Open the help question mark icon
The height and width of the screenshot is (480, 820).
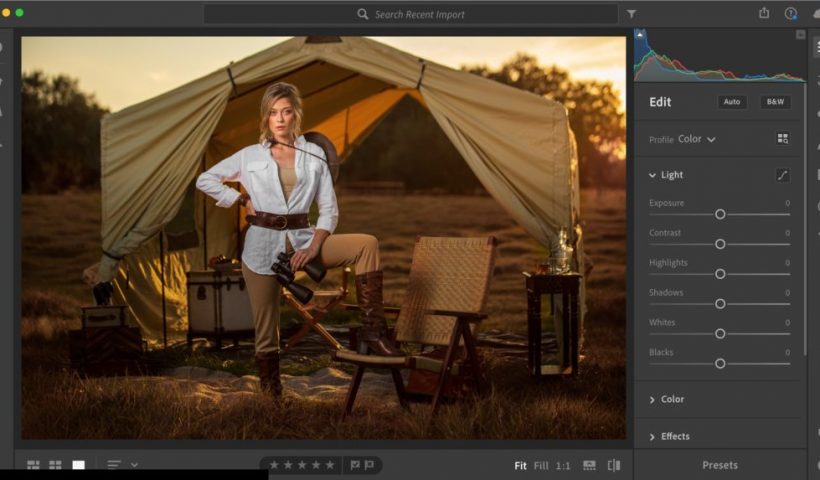coord(791,13)
